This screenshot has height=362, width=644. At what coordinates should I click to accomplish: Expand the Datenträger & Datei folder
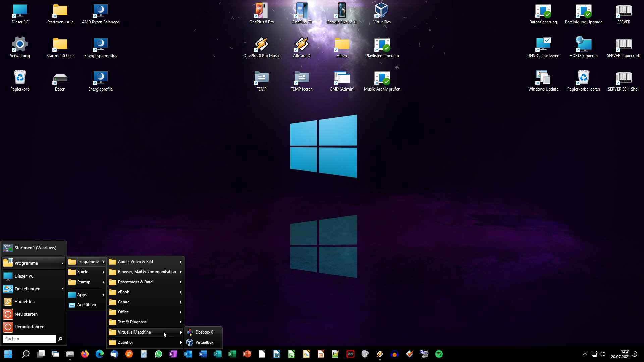pos(146,282)
